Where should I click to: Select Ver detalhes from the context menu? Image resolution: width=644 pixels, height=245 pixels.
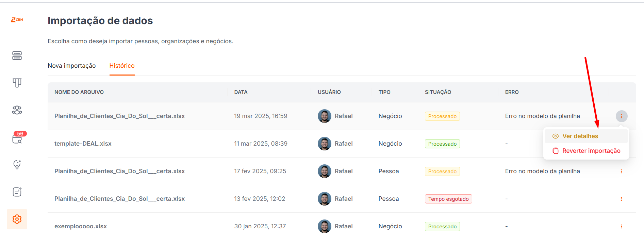pos(580,136)
